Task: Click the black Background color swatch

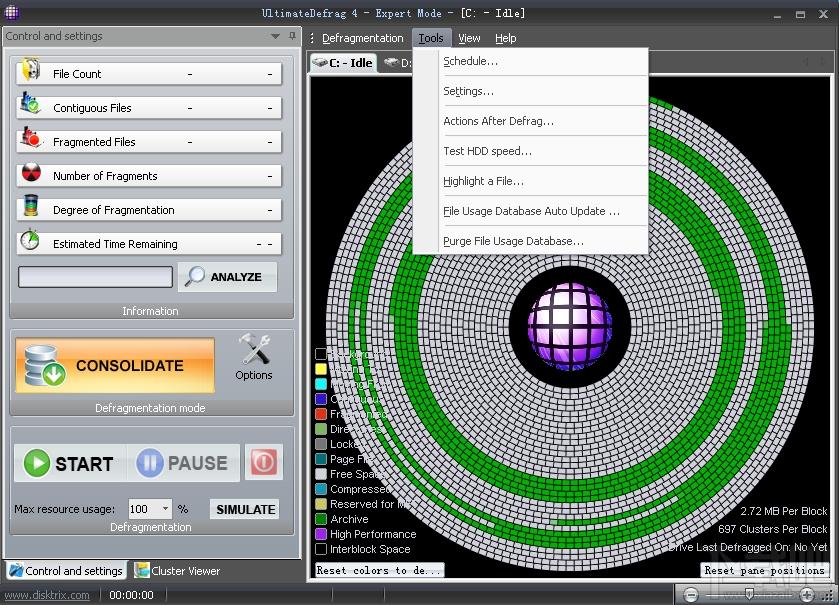Action: pyautogui.click(x=321, y=354)
